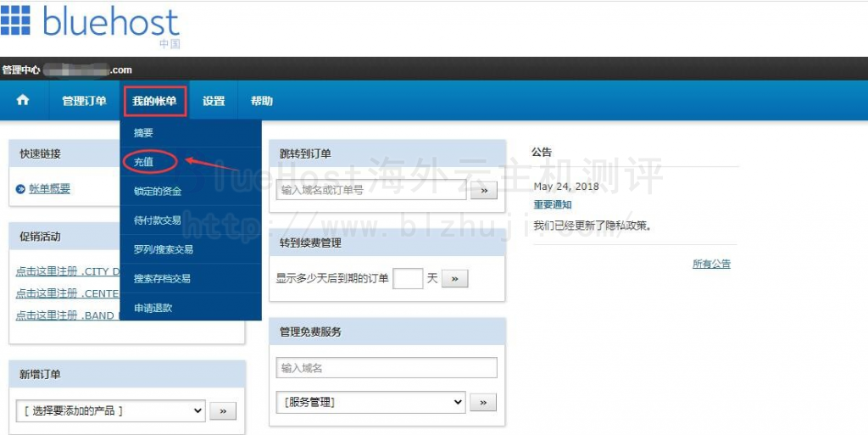The image size is (868, 435).
Task: Focus the days-until-expiry input box
Action: tap(408, 278)
